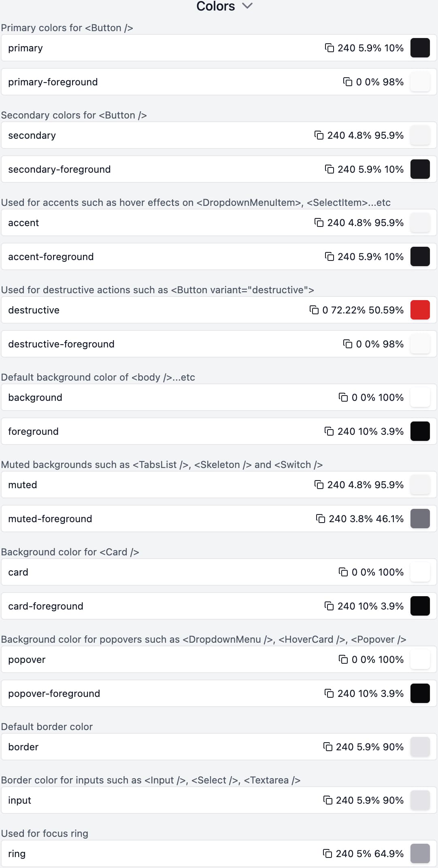Select the ring color swatch
The height and width of the screenshot is (868, 438).
pos(420,854)
